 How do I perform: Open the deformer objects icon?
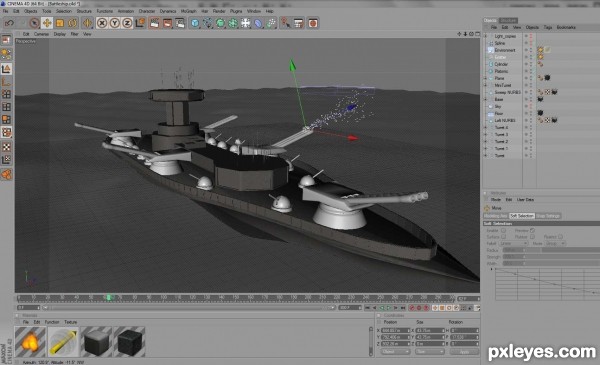coord(258,23)
